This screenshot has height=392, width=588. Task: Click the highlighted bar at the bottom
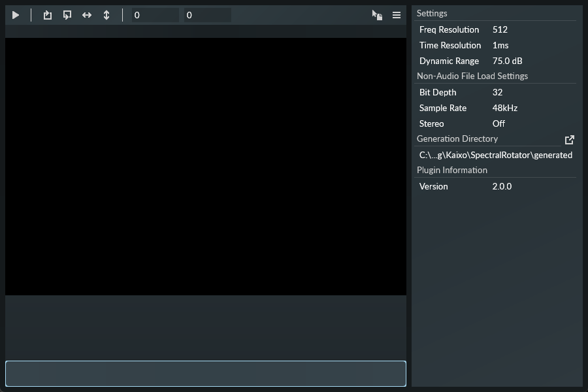coord(206,374)
